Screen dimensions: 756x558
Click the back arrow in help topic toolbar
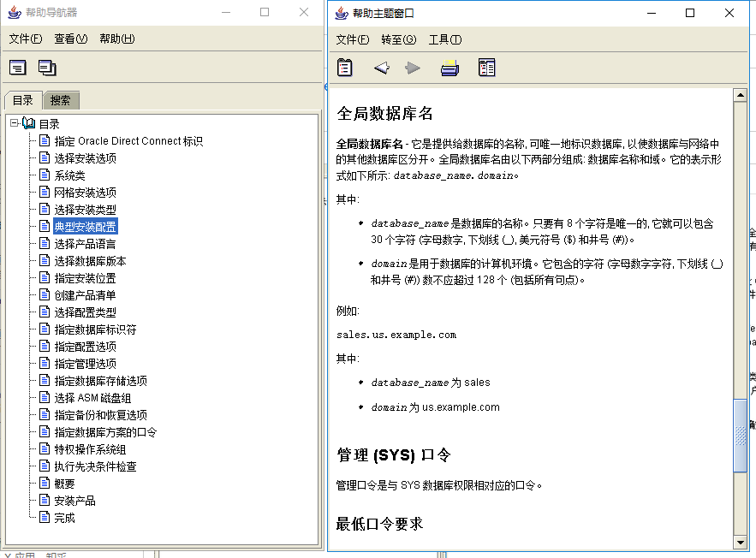coord(381,68)
